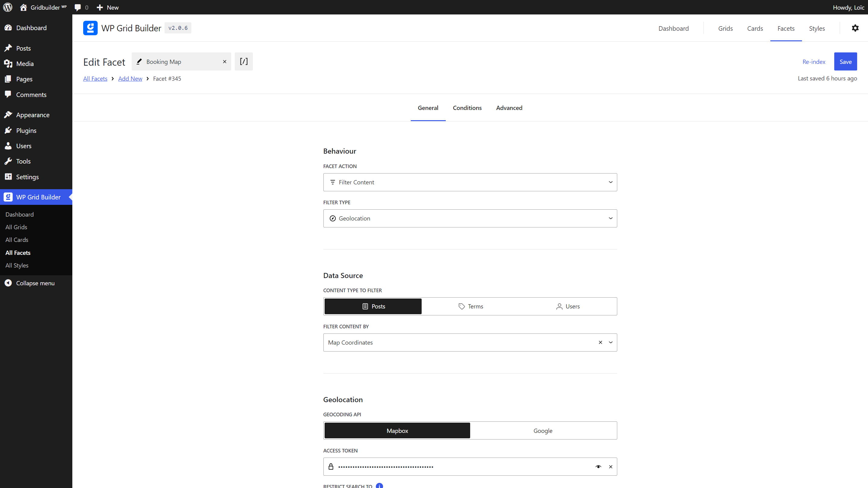868x488 pixels.
Task: Select Terms as content type to filter
Action: tap(471, 306)
